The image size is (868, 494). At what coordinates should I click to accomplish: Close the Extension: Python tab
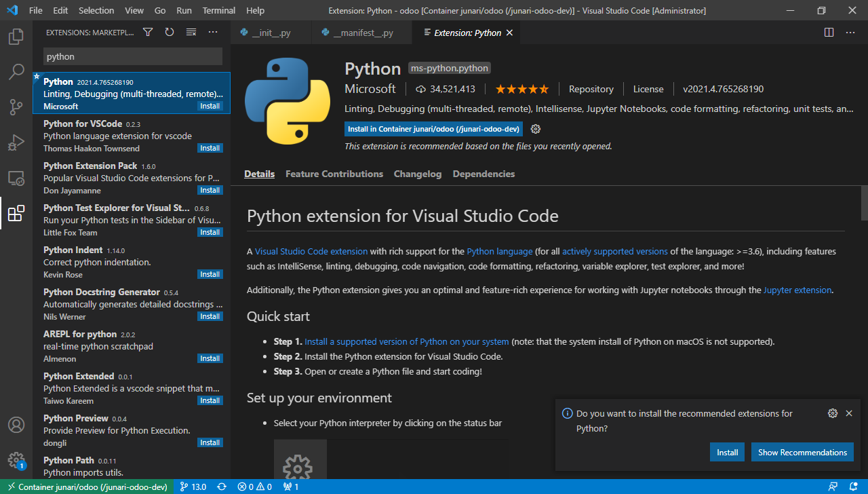[509, 33]
